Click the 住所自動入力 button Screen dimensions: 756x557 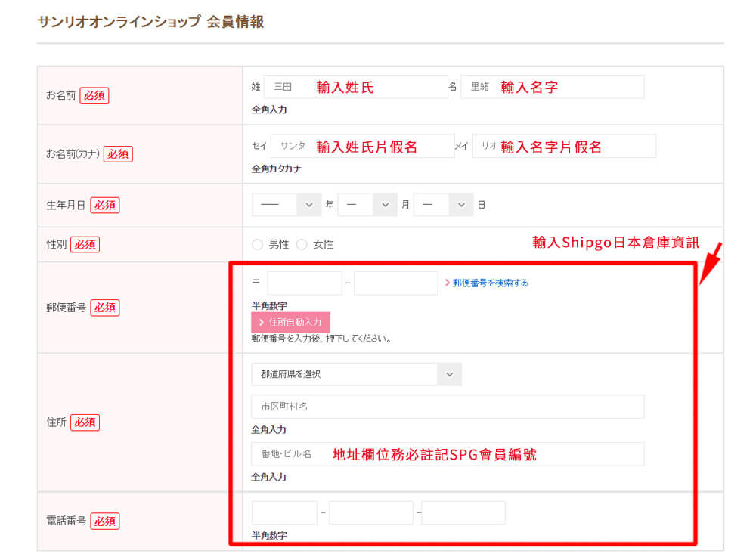[x=290, y=323]
